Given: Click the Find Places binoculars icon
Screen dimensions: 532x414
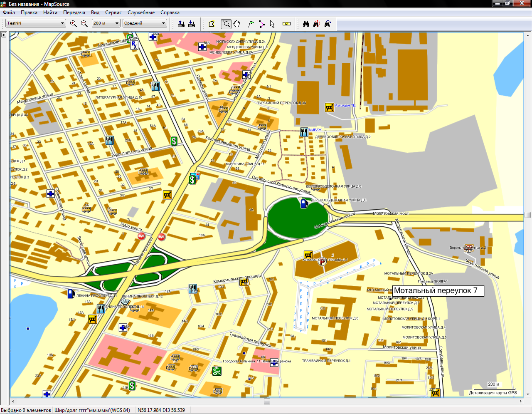Looking at the screenshot, I should point(306,23).
